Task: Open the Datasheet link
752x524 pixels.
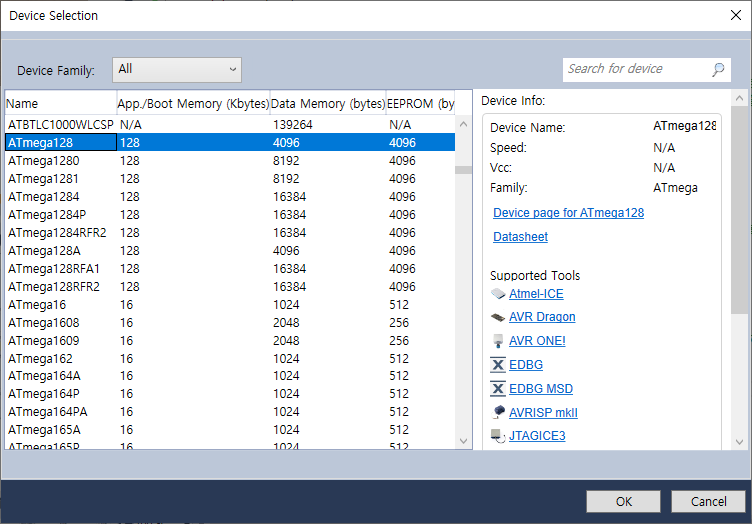Action: [520, 237]
